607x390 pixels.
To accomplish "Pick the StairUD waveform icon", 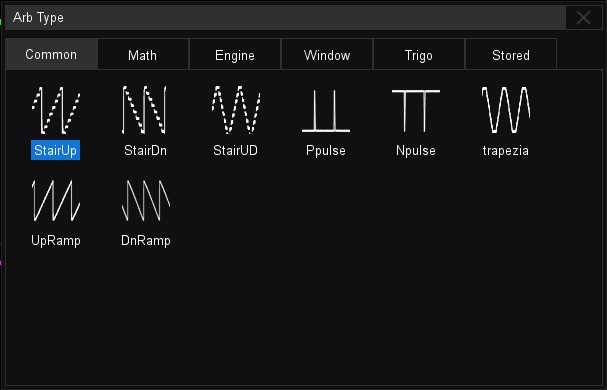I will [x=235, y=110].
